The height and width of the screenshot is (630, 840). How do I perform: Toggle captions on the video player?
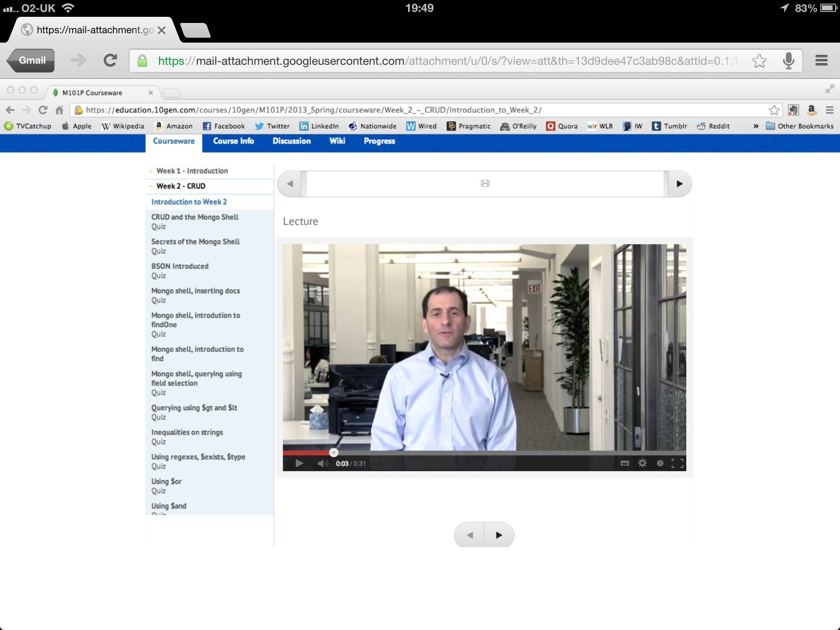[625, 463]
